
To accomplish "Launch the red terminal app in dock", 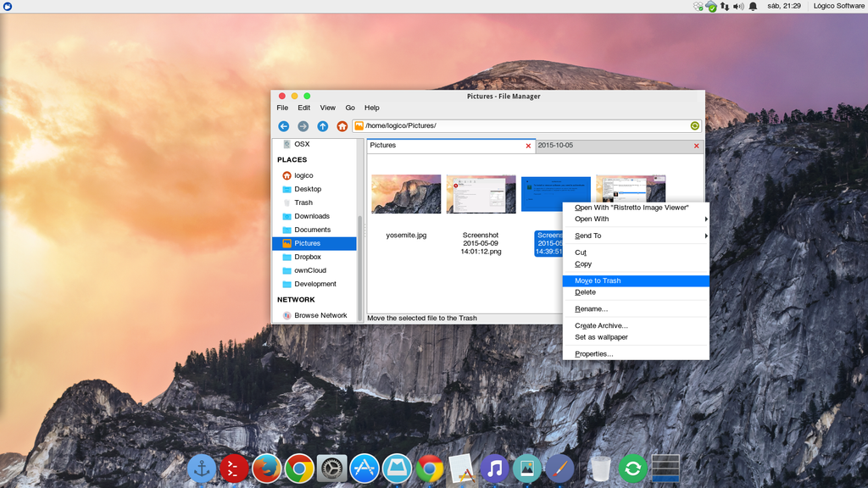I will pos(234,469).
